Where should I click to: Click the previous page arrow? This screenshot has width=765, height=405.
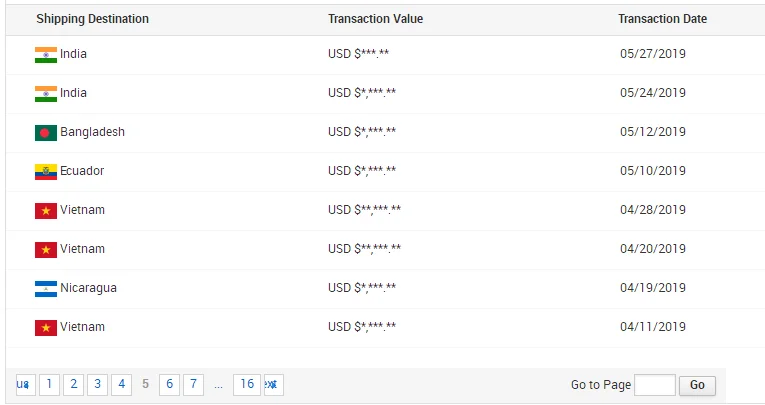[24, 384]
